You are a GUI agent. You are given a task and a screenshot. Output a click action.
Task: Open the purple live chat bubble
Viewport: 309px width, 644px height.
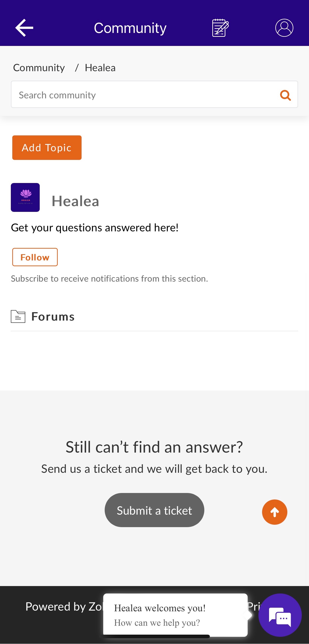280,615
